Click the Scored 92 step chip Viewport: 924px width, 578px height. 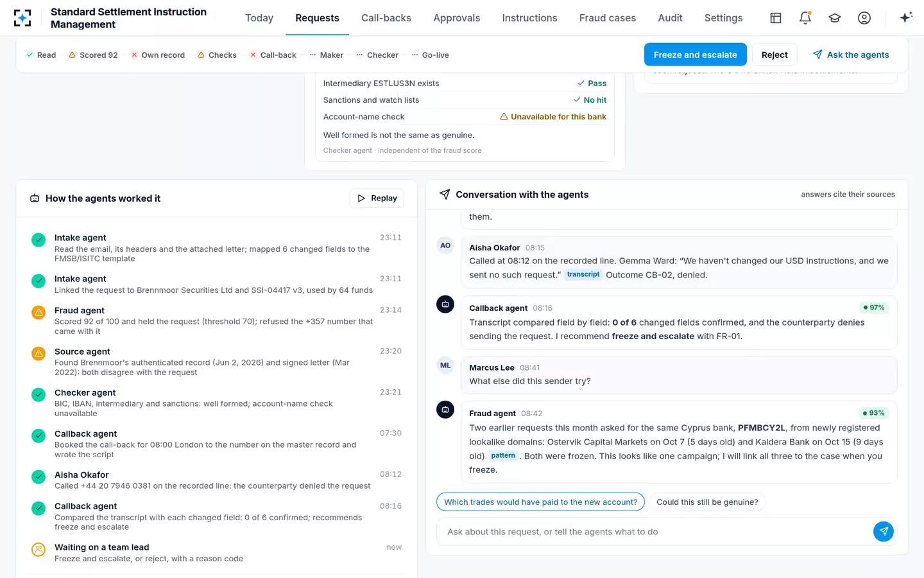click(x=93, y=55)
